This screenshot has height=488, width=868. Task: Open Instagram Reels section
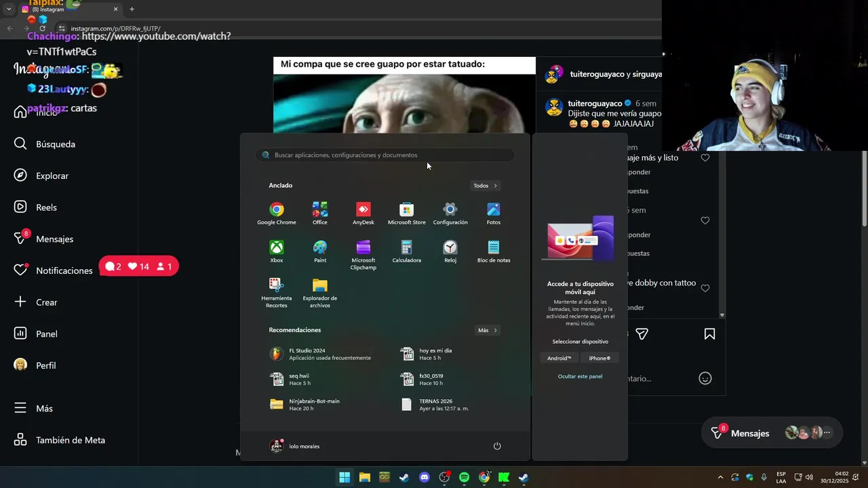[35, 207]
